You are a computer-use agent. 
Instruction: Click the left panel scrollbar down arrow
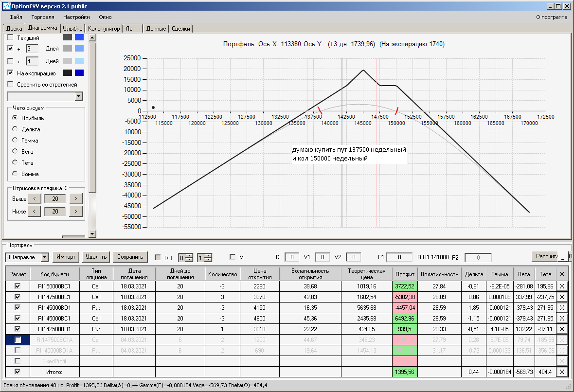[92, 233]
